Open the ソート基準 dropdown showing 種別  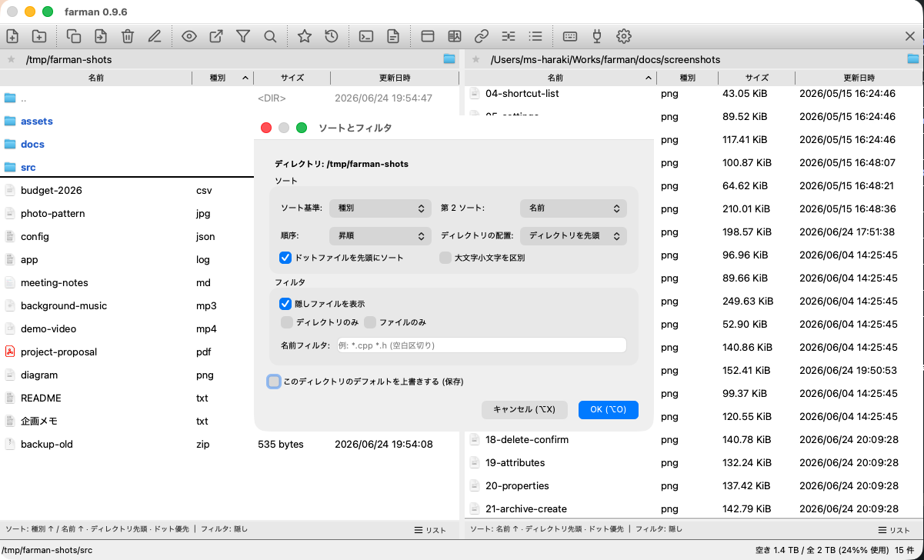(380, 208)
